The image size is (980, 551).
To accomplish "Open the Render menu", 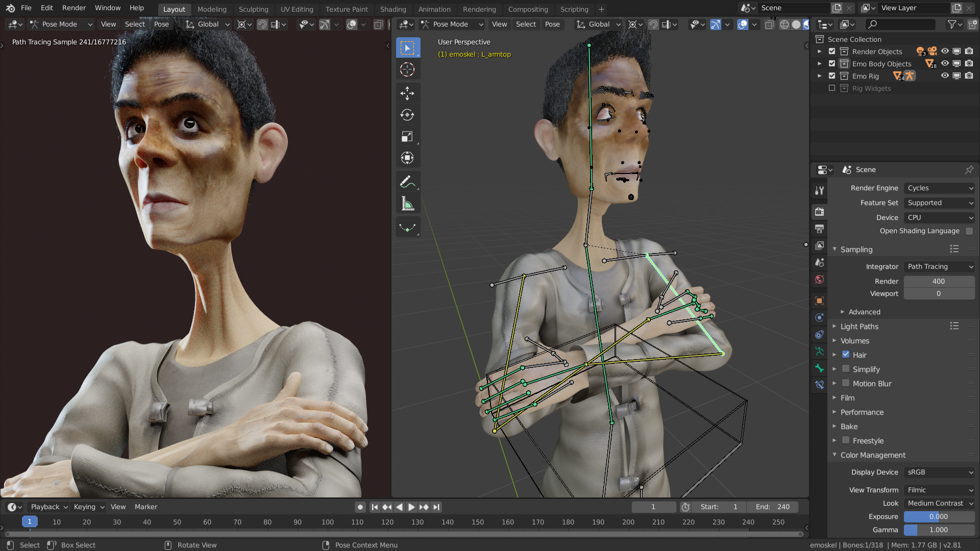I will pos(74,8).
